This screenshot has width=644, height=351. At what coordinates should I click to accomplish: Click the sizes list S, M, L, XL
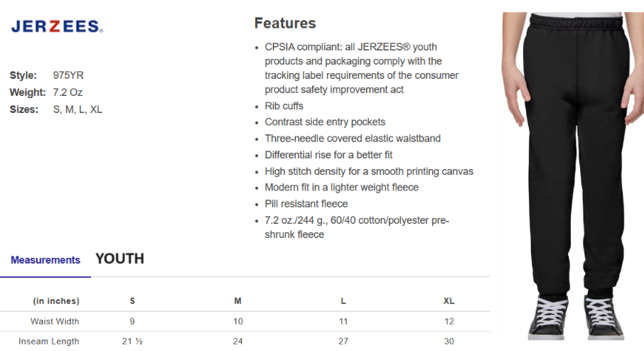tap(77, 109)
